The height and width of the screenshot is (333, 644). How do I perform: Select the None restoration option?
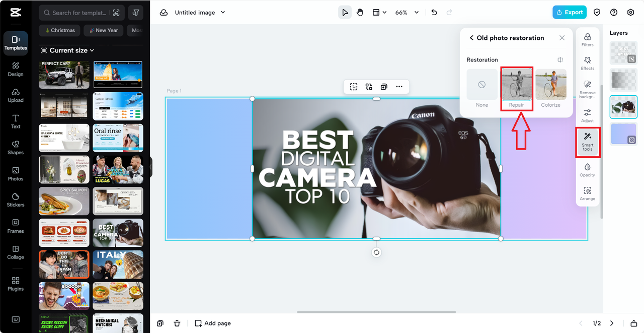(482, 88)
